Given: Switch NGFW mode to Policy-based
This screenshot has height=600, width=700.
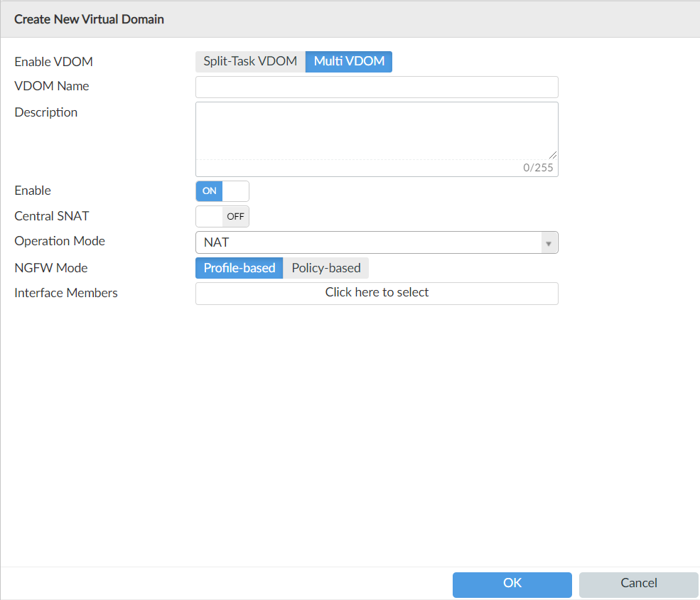Looking at the screenshot, I should tap(326, 268).
